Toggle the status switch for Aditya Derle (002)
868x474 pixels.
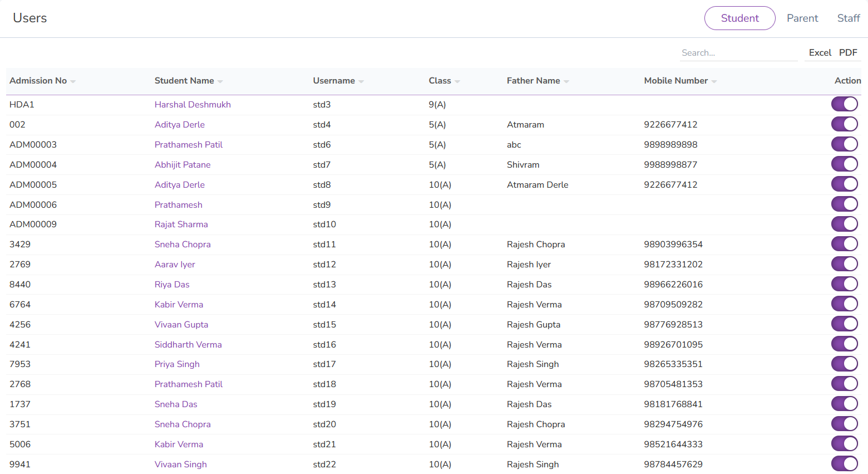pos(844,124)
